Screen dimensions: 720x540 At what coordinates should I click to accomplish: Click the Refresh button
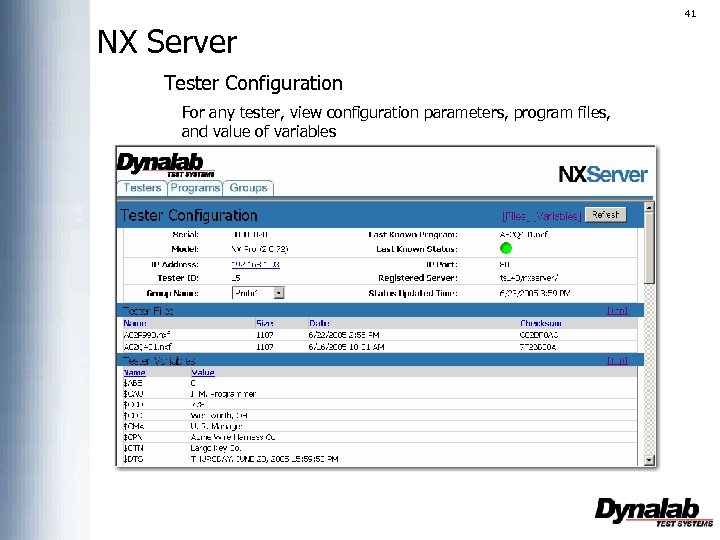(605, 214)
